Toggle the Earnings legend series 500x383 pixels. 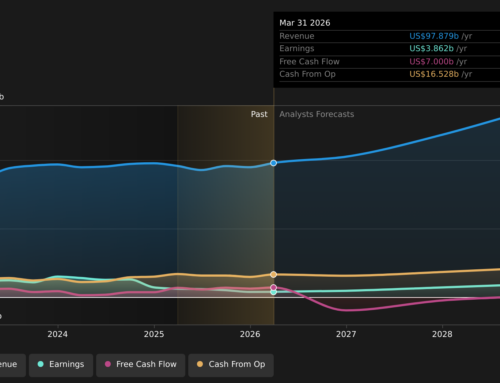click(61, 365)
